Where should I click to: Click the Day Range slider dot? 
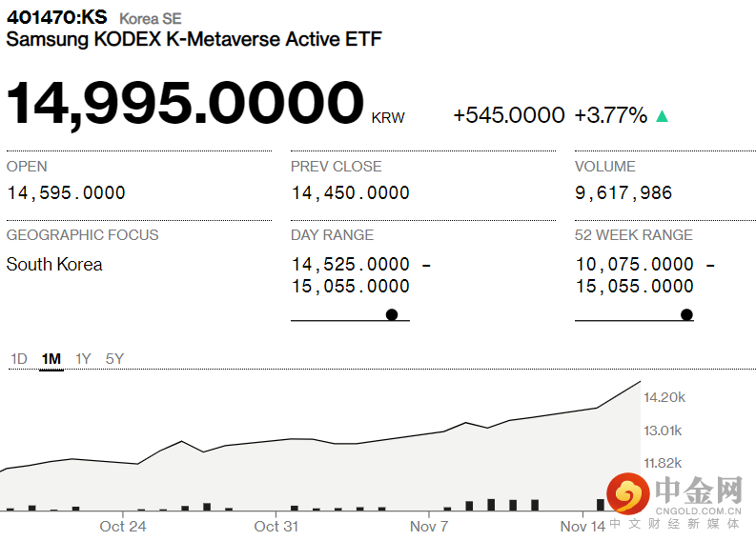pos(392,314)
